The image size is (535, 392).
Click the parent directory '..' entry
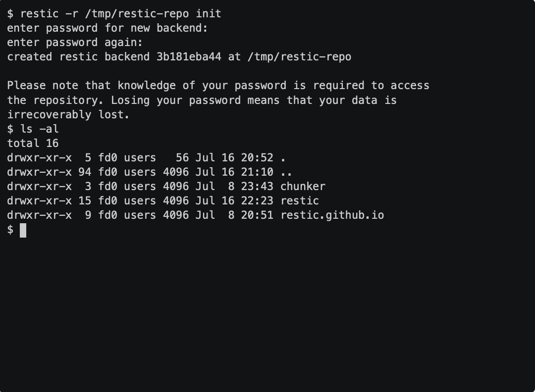pyautogui.click(x=286, y=172)
